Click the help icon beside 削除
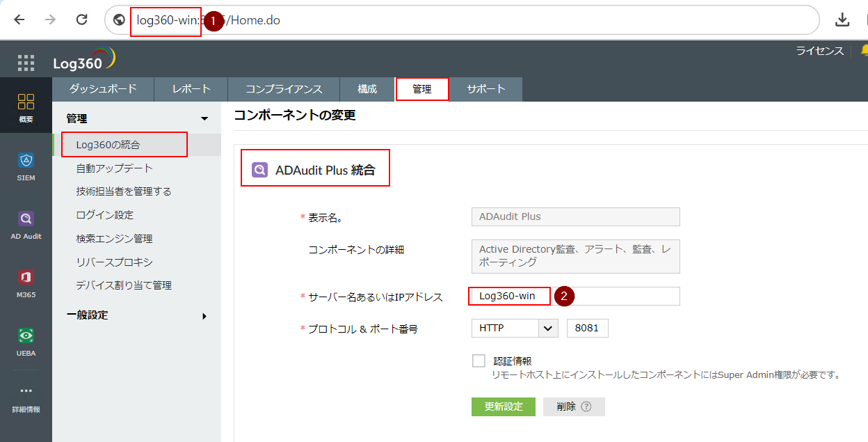 tap(586, 407)
